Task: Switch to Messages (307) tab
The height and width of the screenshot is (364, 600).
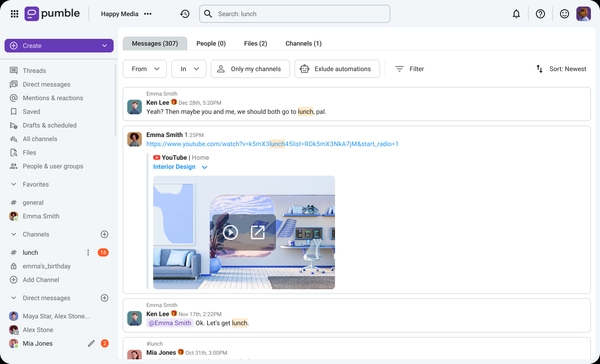Action: [155, 44]
